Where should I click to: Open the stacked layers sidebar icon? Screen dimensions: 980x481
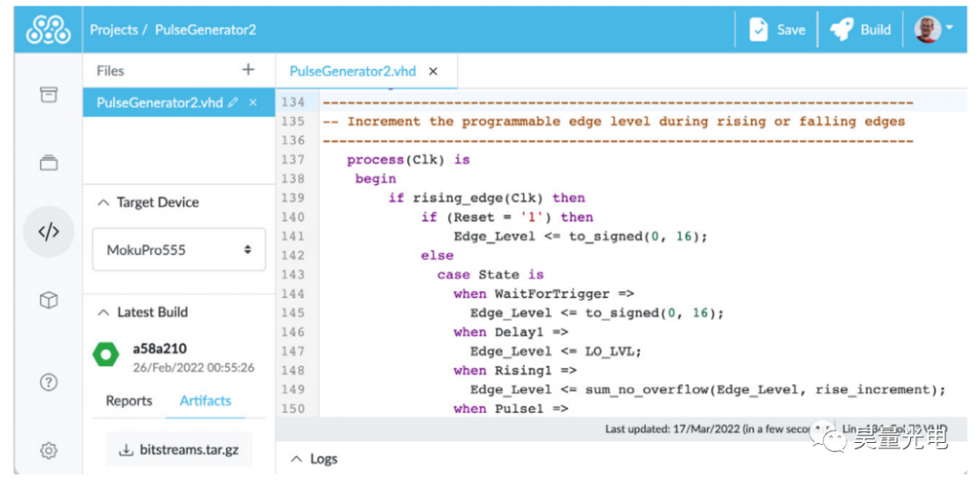point(49,162)
